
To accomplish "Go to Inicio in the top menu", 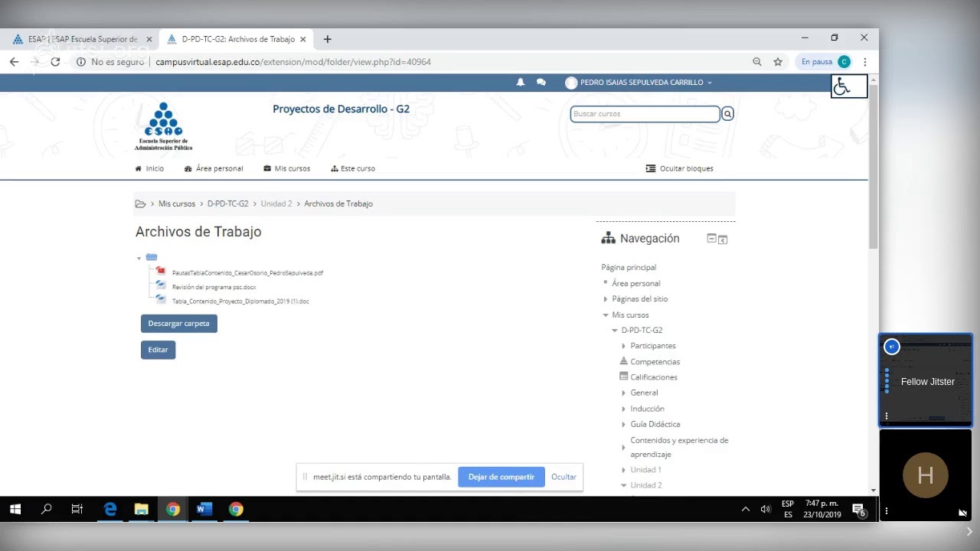I will click(149, 168).
